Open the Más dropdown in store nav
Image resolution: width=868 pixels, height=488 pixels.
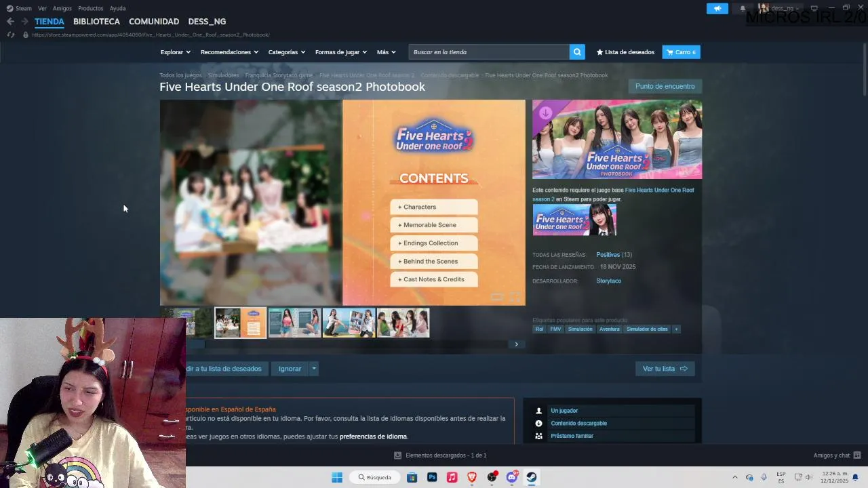click(386, 52)
